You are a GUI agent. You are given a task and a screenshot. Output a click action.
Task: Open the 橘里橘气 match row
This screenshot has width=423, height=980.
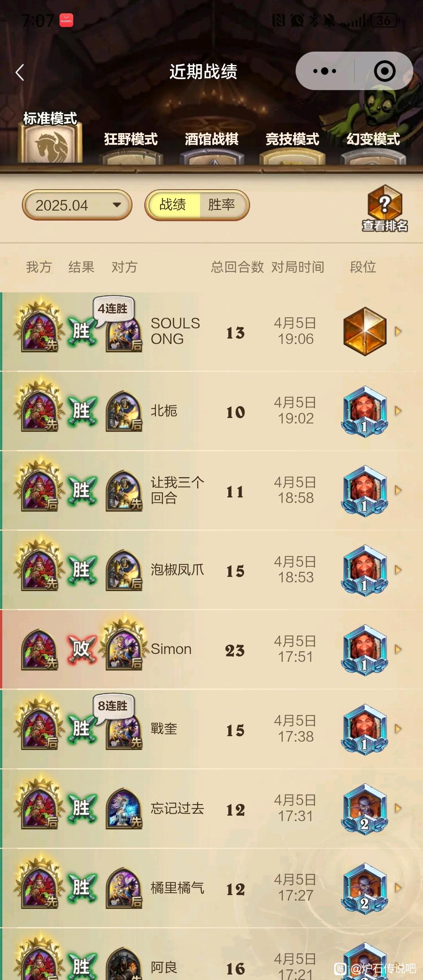click(211, 888)
